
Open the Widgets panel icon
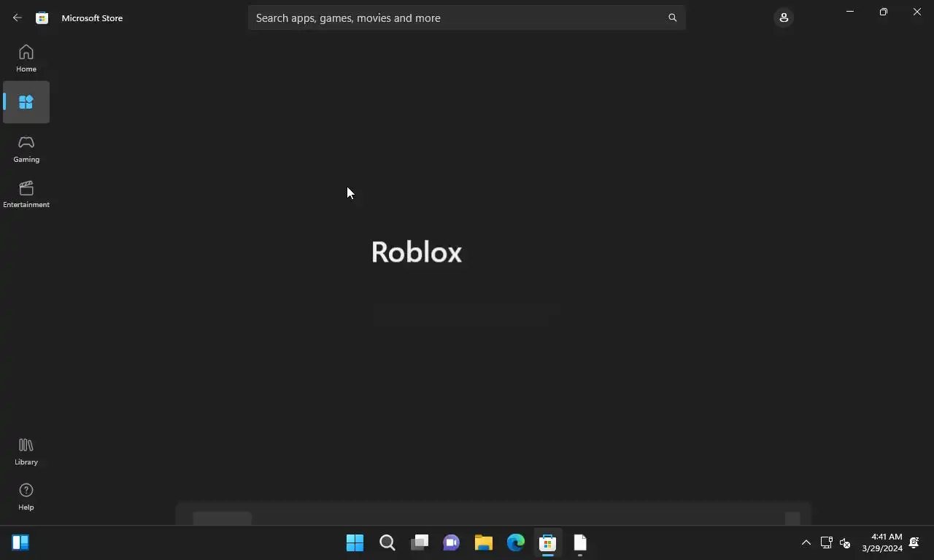20,542
